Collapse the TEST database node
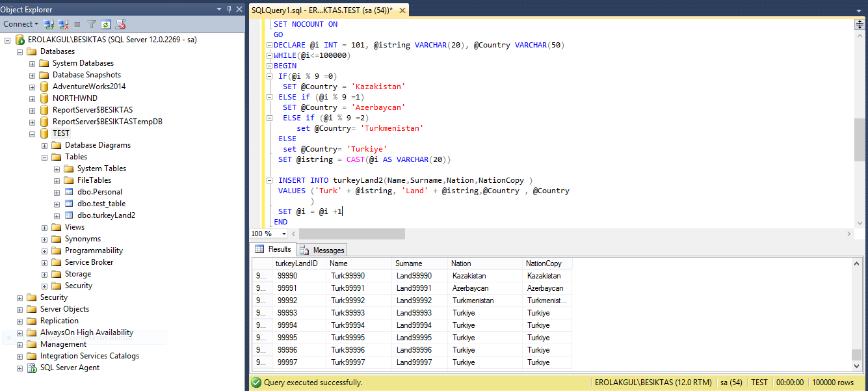 pos(33,133)
